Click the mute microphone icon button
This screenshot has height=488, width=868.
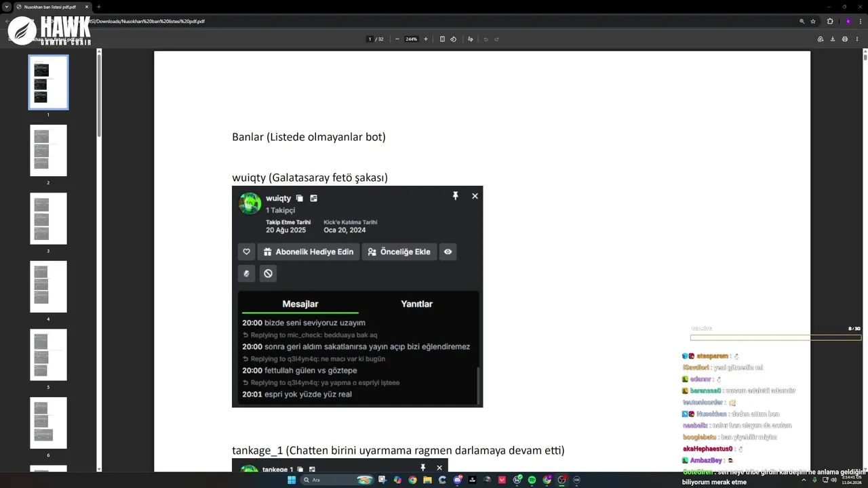246,273
